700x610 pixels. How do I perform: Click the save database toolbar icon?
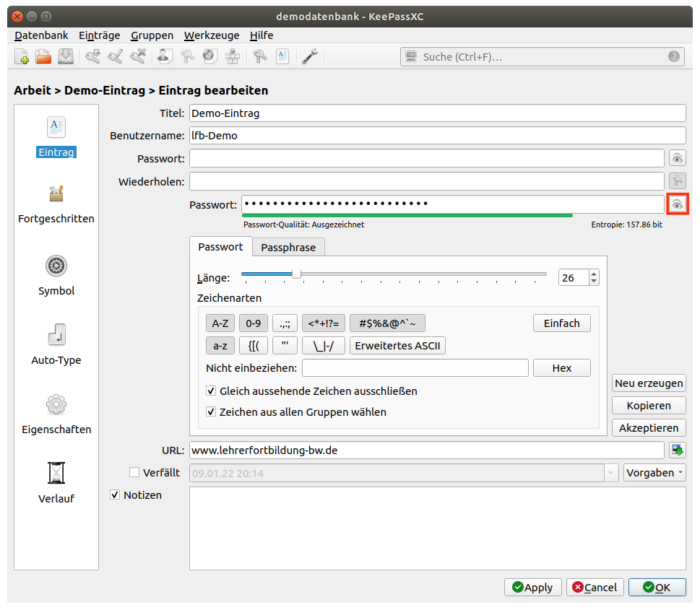66,56
